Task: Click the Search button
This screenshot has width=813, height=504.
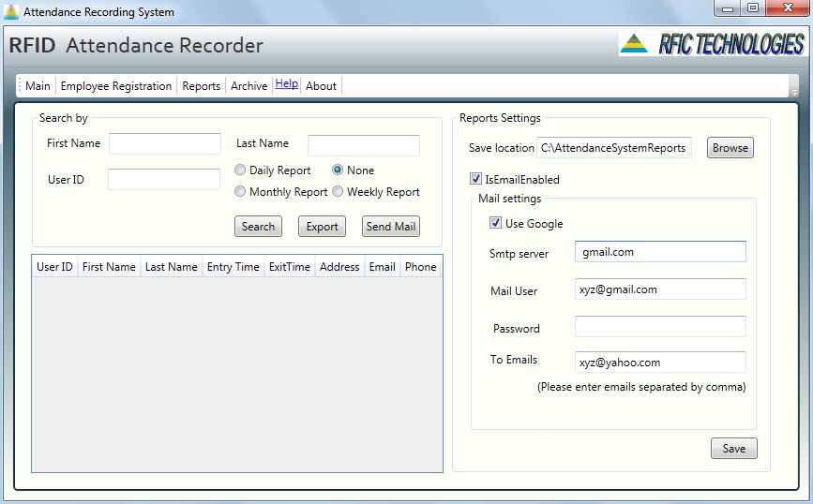Action: (x=258, y=227)
